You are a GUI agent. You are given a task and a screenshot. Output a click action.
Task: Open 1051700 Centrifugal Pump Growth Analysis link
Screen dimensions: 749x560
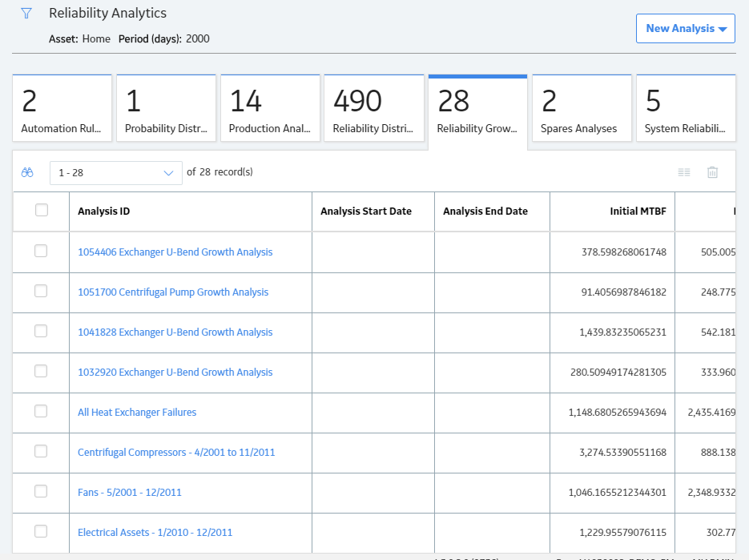(173, 292)
